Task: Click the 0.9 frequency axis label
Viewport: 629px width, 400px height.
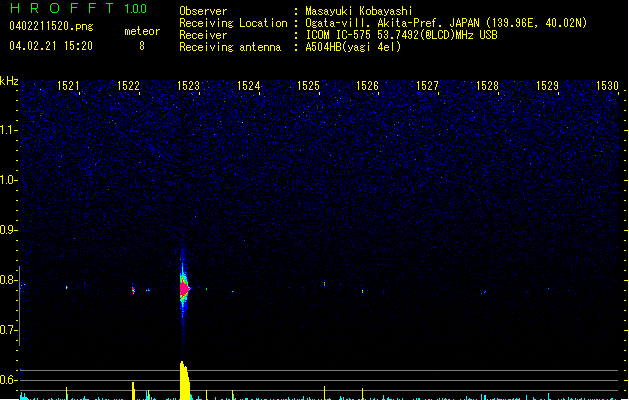Action: pyautogui.click(x=8, y=230)
